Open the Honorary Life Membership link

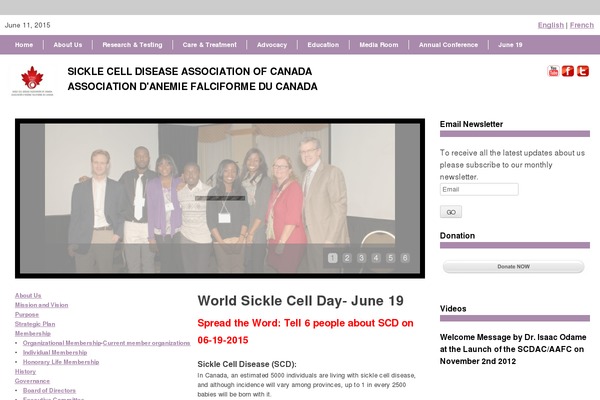point(61,362)
